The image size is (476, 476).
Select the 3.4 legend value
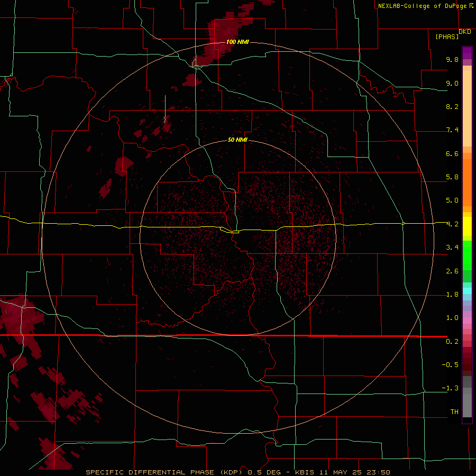point(452,248)
